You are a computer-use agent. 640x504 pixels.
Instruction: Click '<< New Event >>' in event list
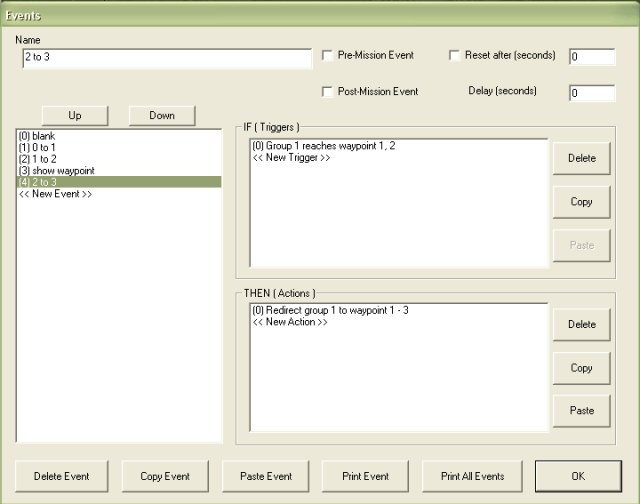point(55,194)
